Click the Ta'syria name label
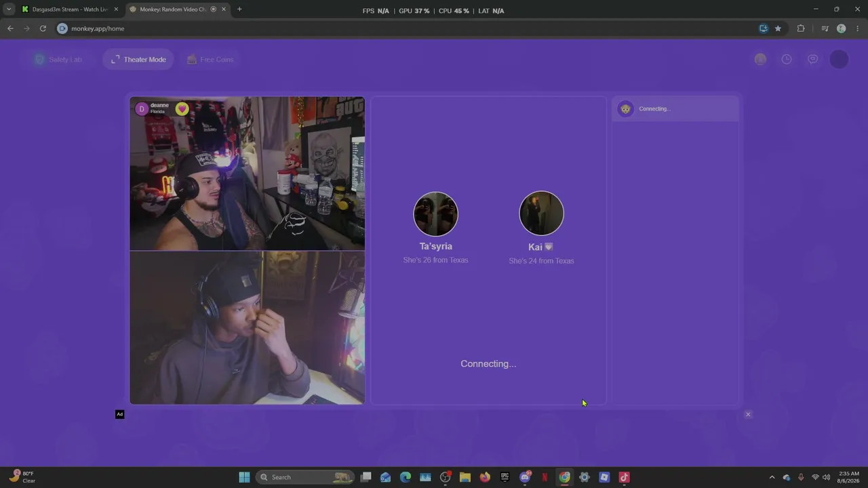This screenshot has height=488, width=868. pos(435,246)
